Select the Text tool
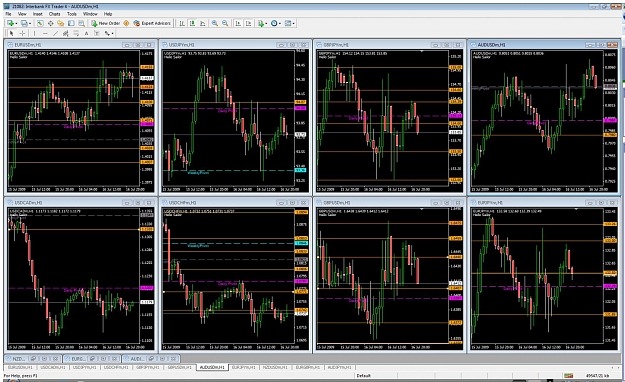This screenshot has height=382, width=625. [x=86, y=33]
